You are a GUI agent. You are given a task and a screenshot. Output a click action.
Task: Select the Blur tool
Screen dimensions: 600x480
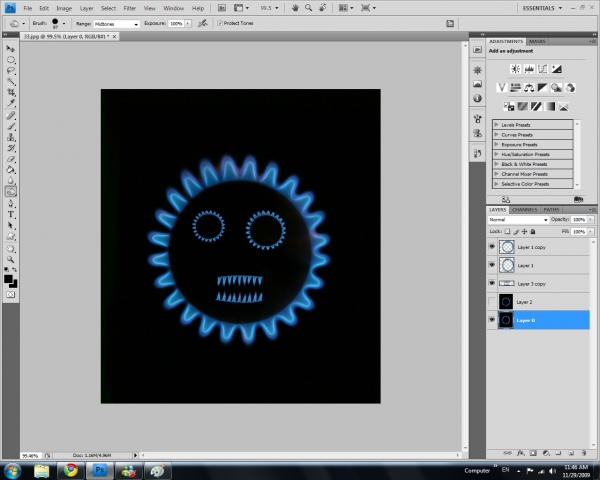pyautogui.click(x=11, y=180)
